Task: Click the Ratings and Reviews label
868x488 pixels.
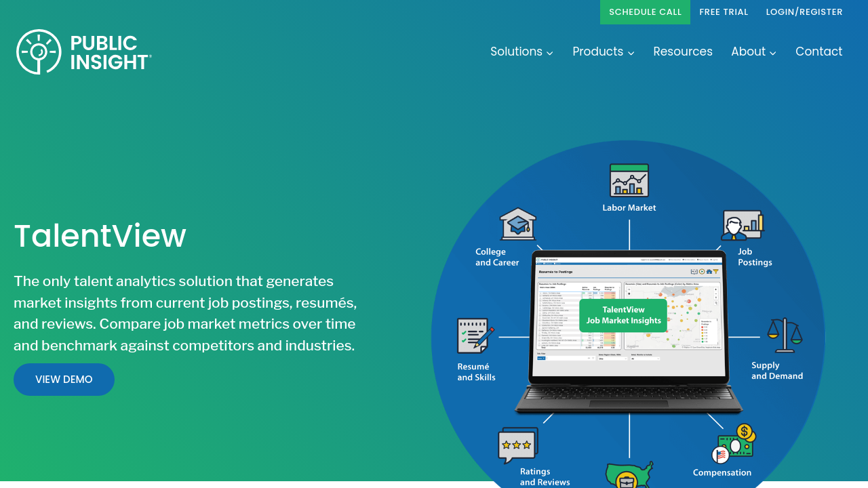Action: 545,477
